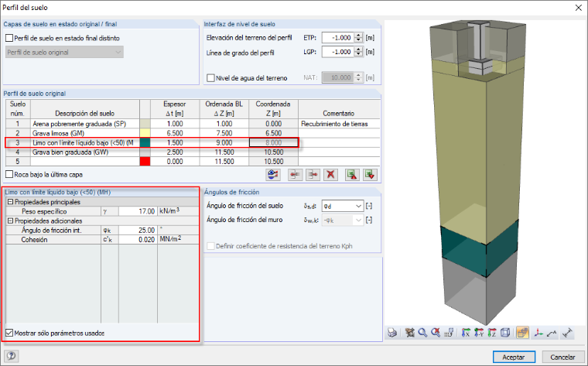This screenshot has width=588, height=366.
Task: Switch to isometric cube view
Action: pyautogui.click(x=505, y=333)
